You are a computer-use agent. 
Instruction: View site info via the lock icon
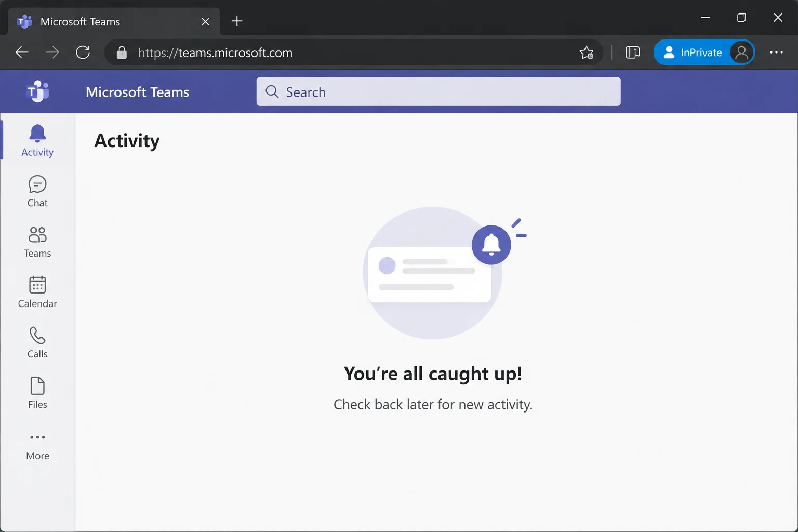point(122,52)
